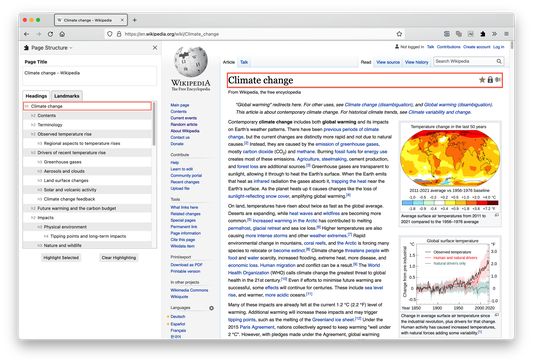Select the Read tab
Image resolution: width=533 pixels, height=364 pixels.
coord(366,62)
